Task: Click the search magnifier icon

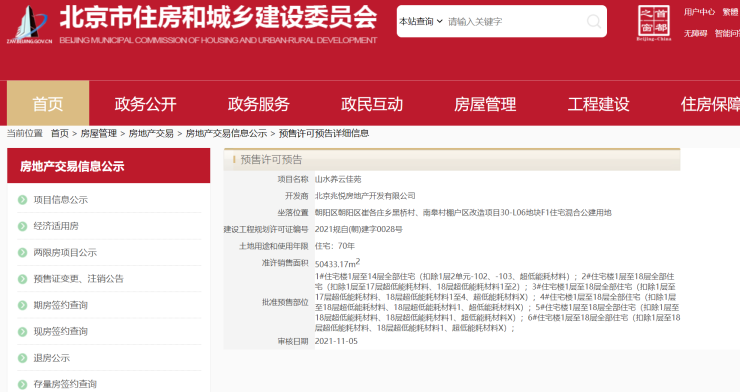Action: click(593, 21)
